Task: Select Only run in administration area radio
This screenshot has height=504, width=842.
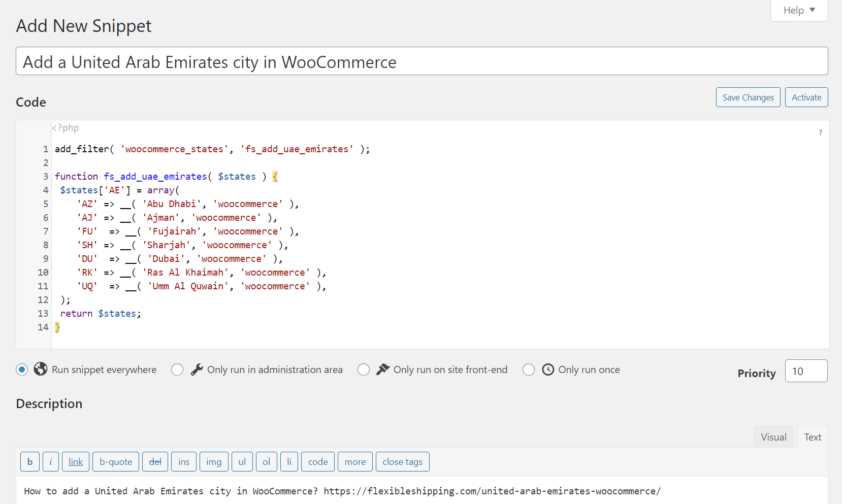Action: tap(177, 369)
